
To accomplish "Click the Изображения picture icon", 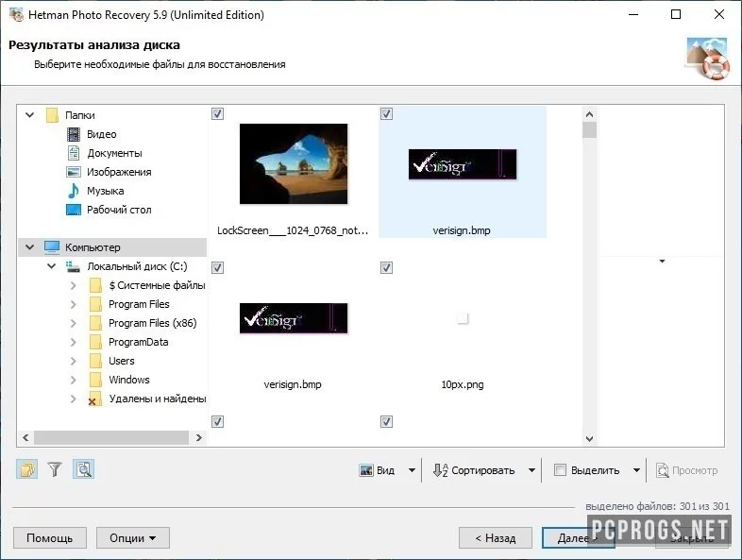I will (x=74, y=172).
